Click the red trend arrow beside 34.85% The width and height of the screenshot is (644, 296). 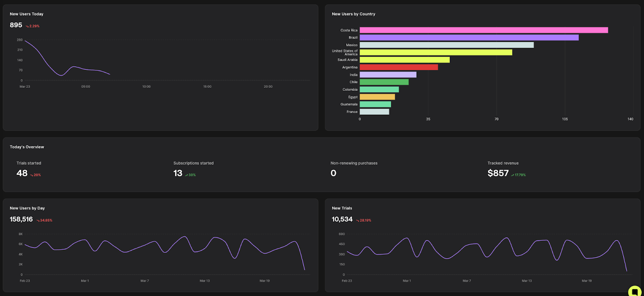38,220
